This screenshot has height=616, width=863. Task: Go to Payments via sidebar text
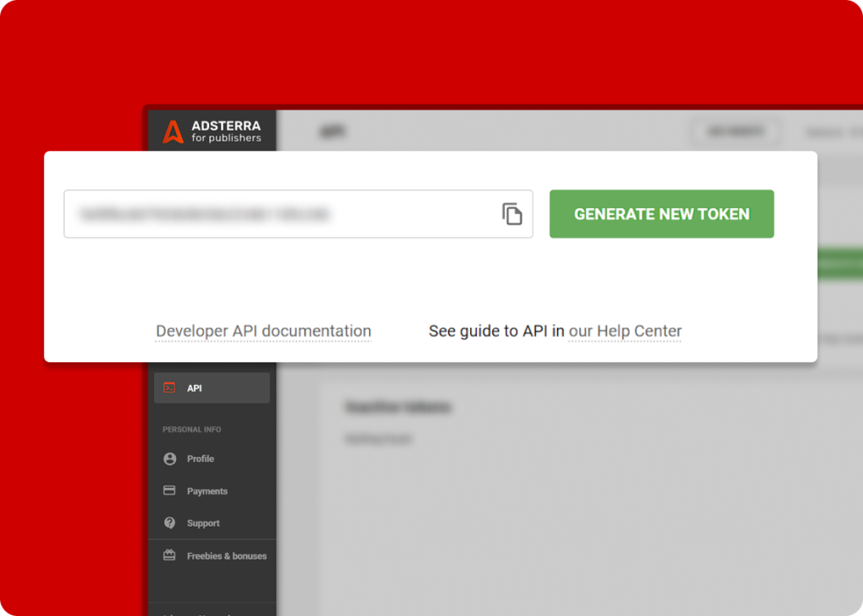pos(207,491)
